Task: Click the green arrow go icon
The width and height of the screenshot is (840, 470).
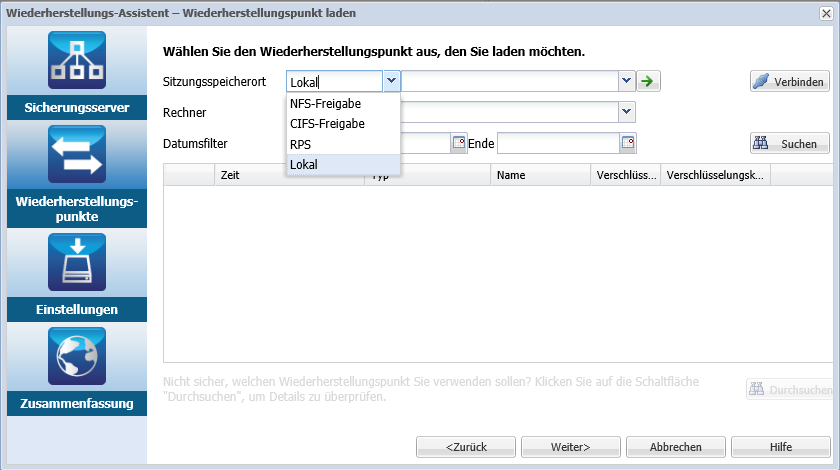Action: tap(648, 81)
